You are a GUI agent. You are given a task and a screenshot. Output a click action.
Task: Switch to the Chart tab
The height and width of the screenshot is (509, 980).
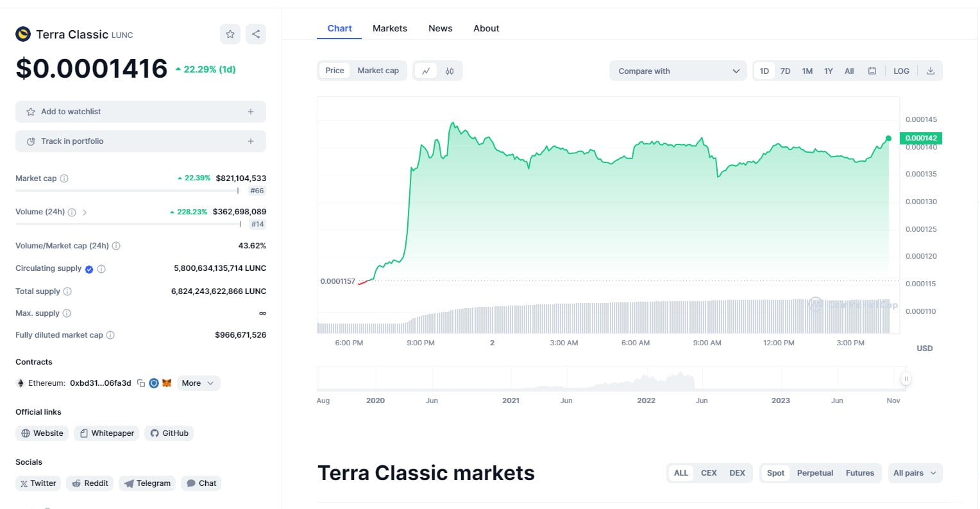[x=339, y=28]
